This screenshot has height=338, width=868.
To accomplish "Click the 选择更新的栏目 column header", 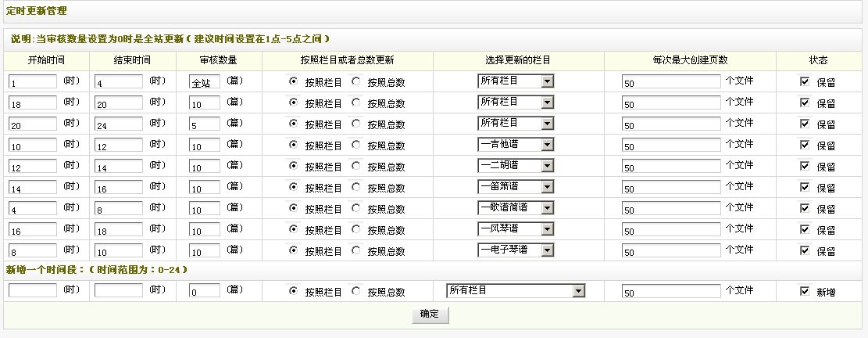I will tap(518, 59).
